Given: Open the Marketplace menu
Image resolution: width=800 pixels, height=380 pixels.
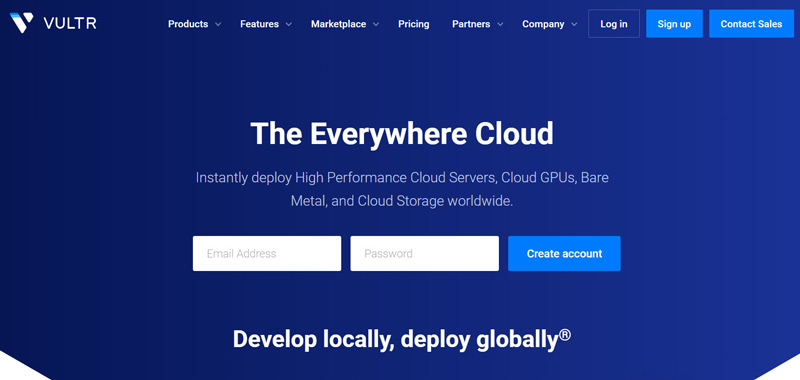Looking at the screenshot, I should click(x=338, y=24).
